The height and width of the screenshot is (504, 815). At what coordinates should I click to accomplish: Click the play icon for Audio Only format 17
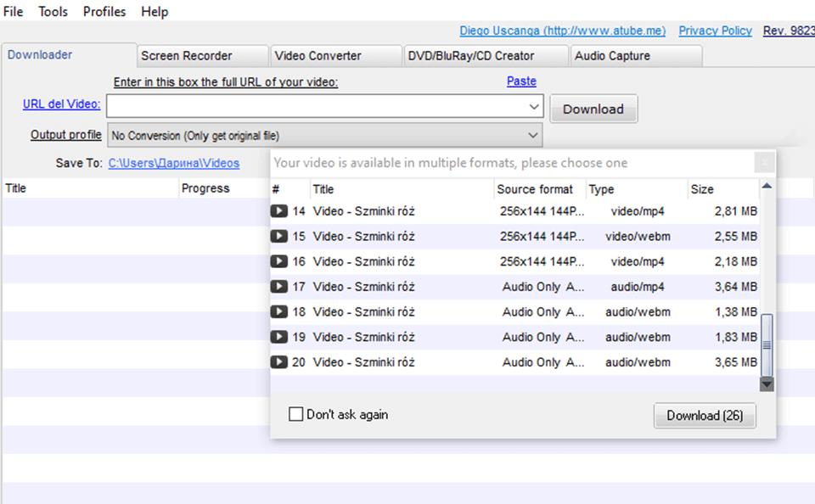coord(280,287)
